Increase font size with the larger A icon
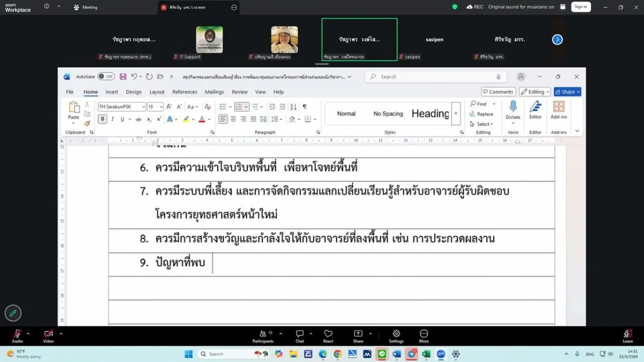644x362 pixels. click(x=169, y=107)
